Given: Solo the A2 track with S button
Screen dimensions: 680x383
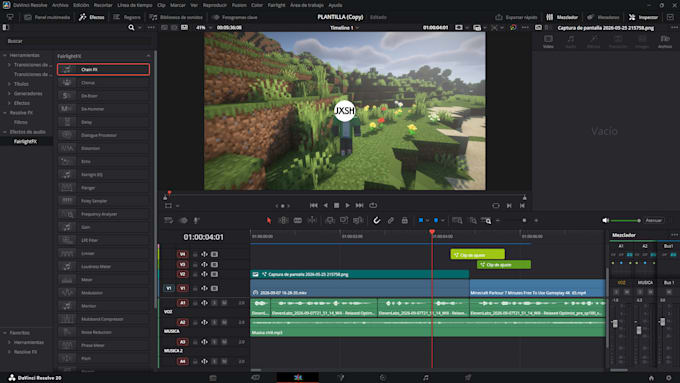Looking at the screenshot, I should pos(214,322).
